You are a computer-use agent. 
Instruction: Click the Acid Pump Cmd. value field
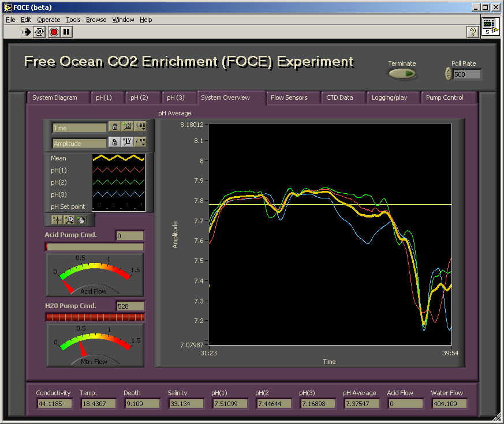click(130, 236)
